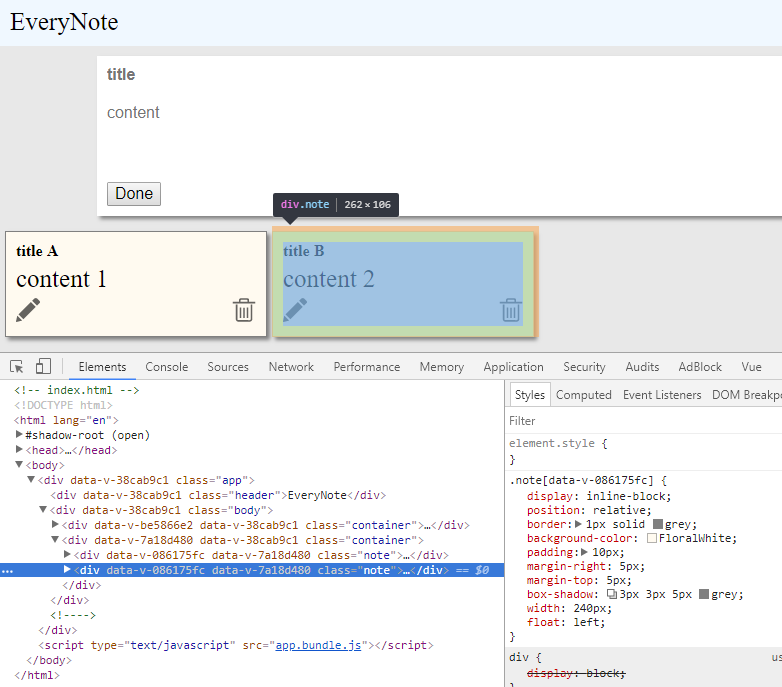Click the 'float: left' style declaration

[566, 622]
